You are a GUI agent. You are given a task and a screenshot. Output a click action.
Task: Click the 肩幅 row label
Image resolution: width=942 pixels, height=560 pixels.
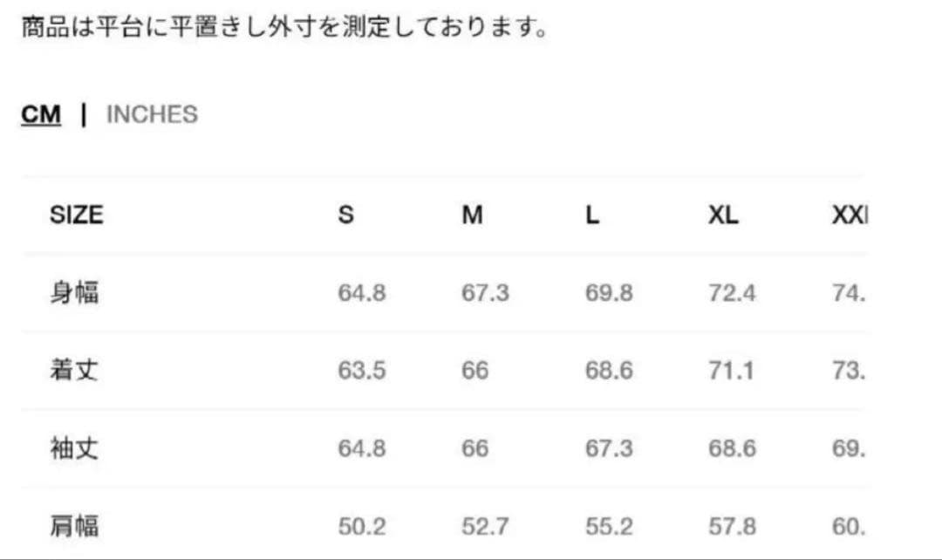[74, 526]
